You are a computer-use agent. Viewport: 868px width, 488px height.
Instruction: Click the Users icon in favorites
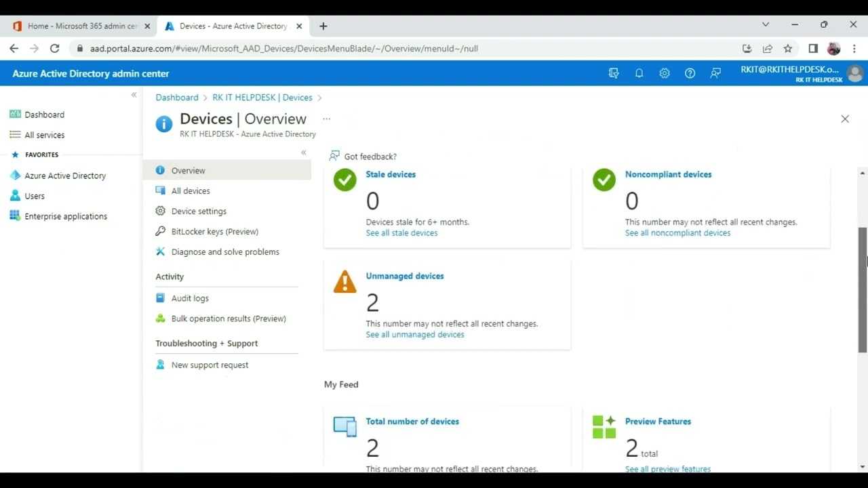tap(15, 196)
